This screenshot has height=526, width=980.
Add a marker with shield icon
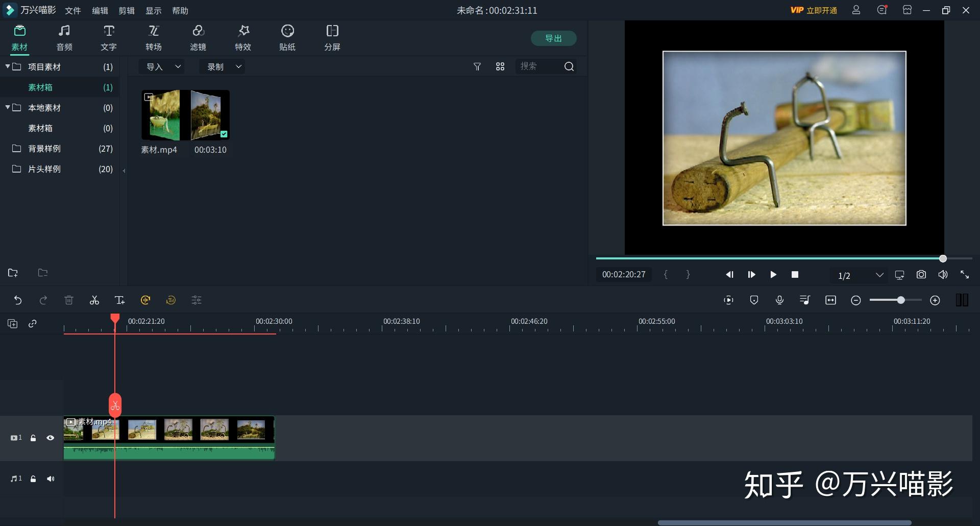754,300
